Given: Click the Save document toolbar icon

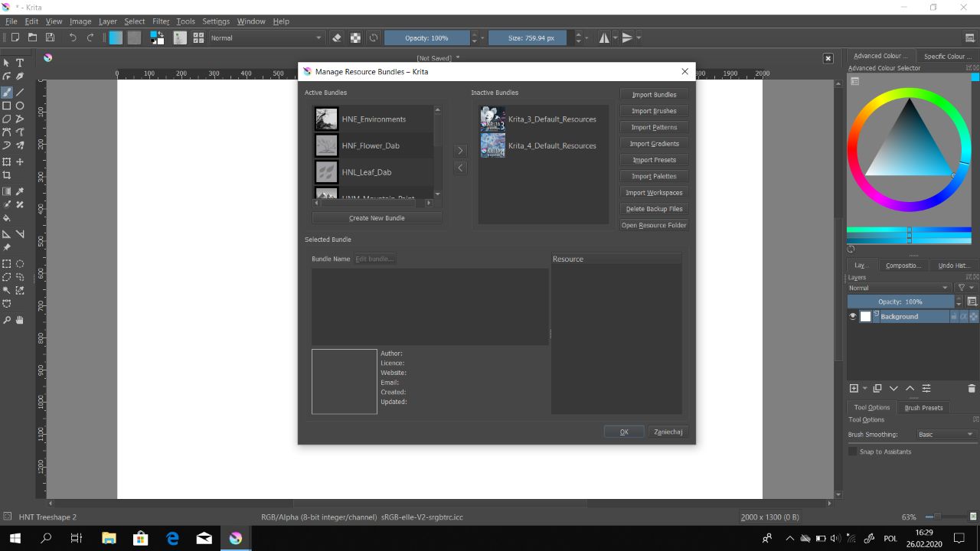Looking at the screenshot, I should coord(50,37).
